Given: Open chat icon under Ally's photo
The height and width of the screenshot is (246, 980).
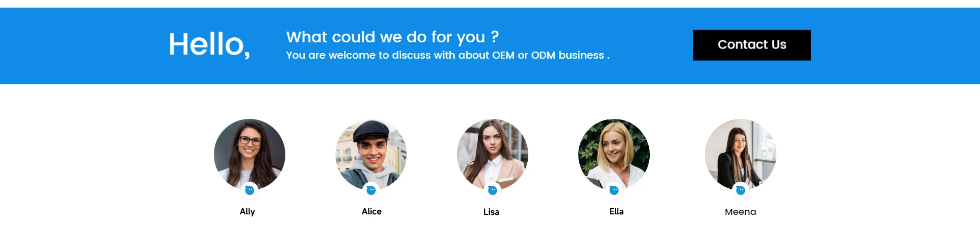Looking at the screenshot, I should click(250, 190).
